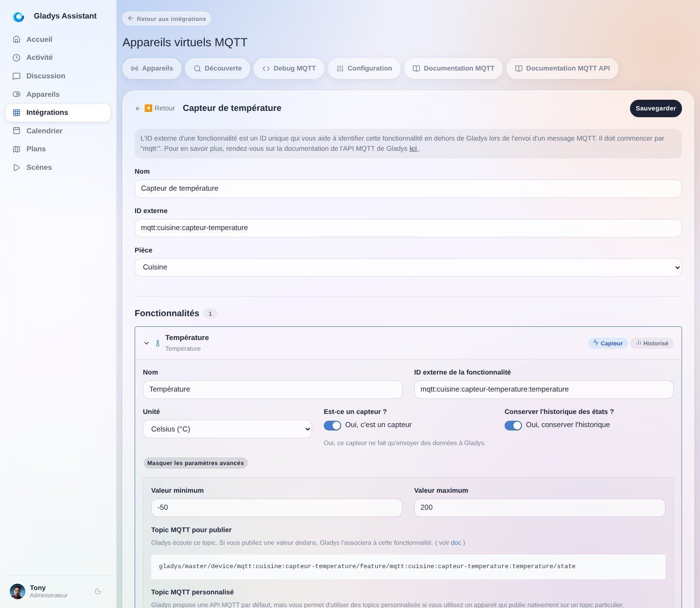This screenshot has width=700, height=608.
Task: Click the 'Administrateur' role text
Action: [49, 596]
